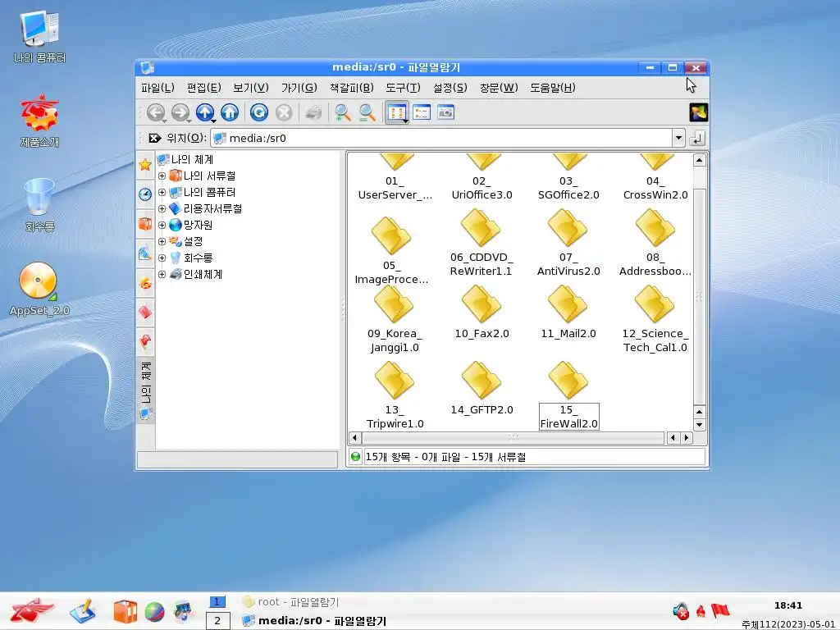Open the red pin sidebar tab
Screen dimensions: 840x630
pyautogui.click(x=145, y=342)
